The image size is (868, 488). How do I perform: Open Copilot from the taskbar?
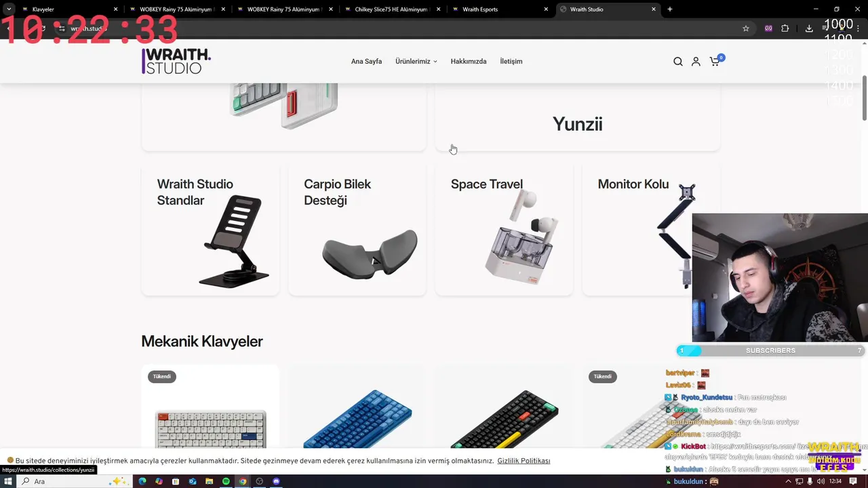coord(159,481)
